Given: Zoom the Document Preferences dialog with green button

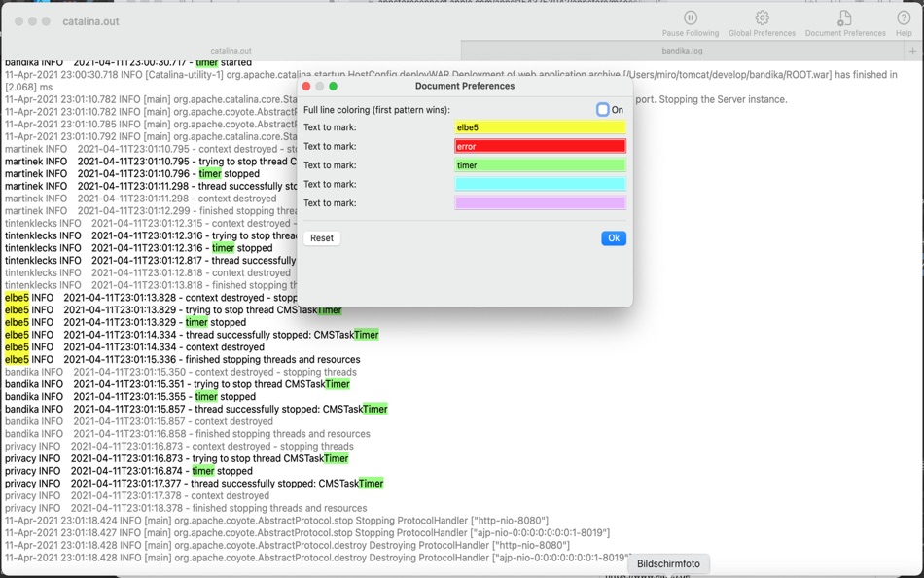Looking at the screenshot, I should [x=333, y=86].
